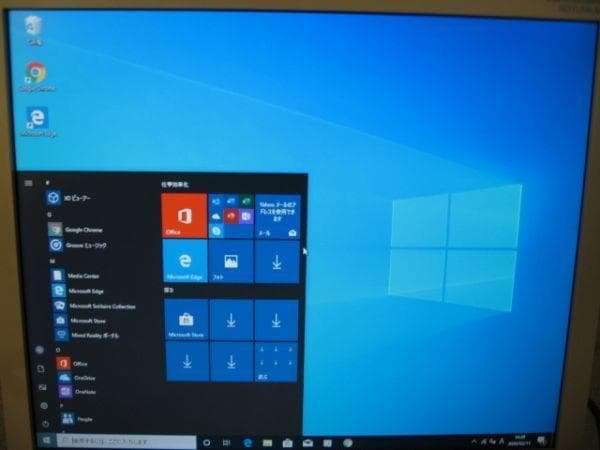Click the 仕事効率化 group title

coord(175,184)
